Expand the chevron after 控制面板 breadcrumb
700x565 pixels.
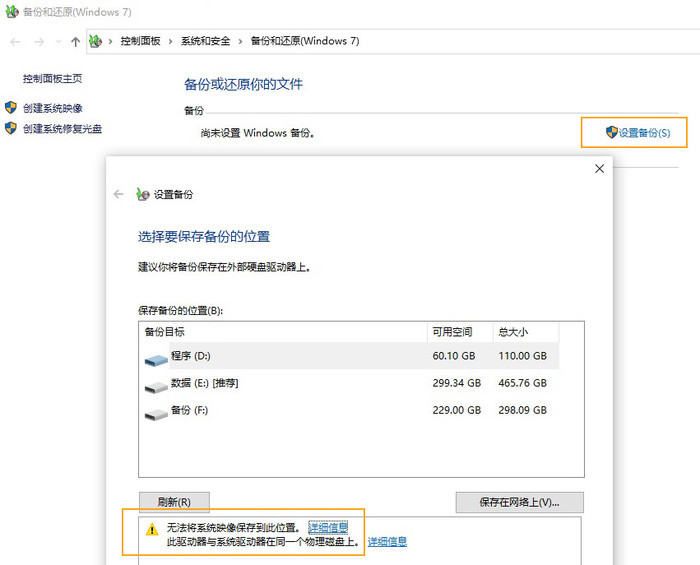170,41
